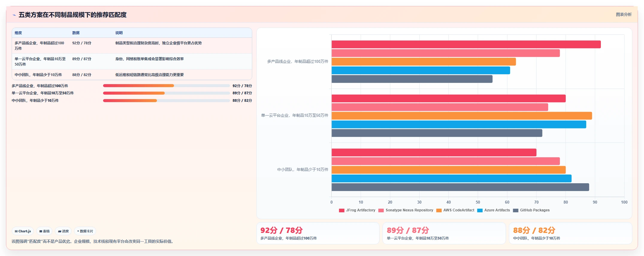Click GitHub Packages bar in 中小团队 group
Image resolution: width=644 pixels, height=256 pixels.
pyautogui.click(x=460, y=187)
